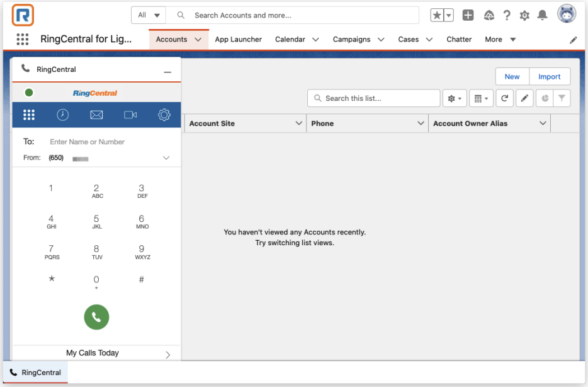This screenshot has height=387, width=588.
Task: Tap the asterisk key on the keypad
Action: click(52, 279)
